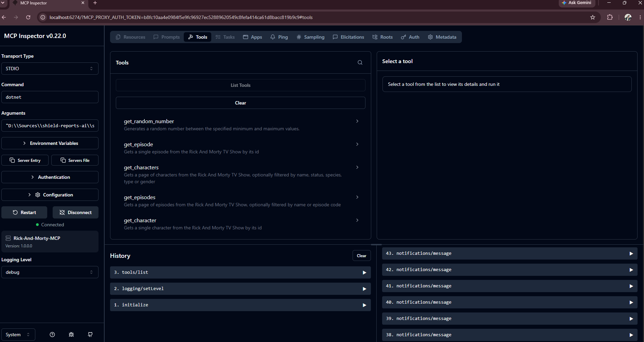Expand notification 40 message
Image resolution: width=644 pixels, height=342 pixels.
tap(509, 302)
